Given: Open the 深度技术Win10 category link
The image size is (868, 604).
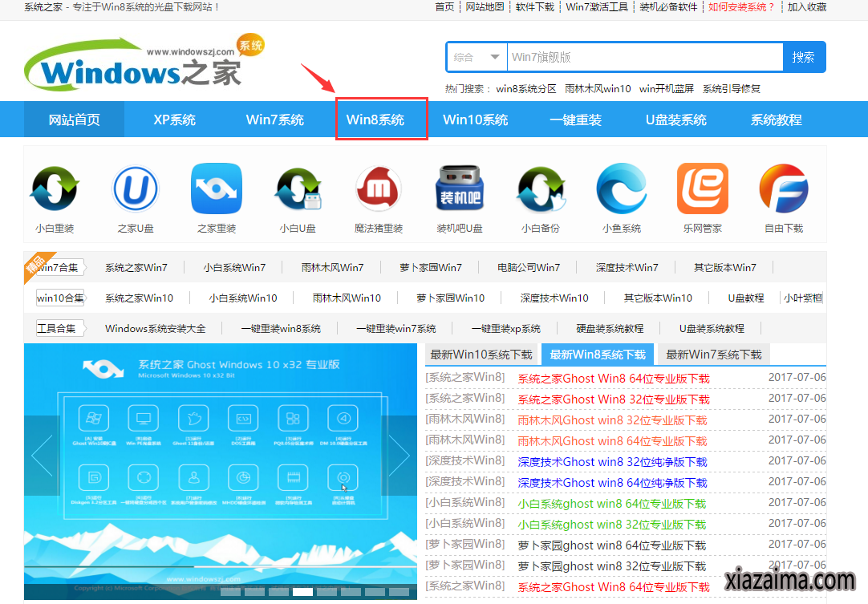Looking at the screenshot, I should (x=554, y=298).
